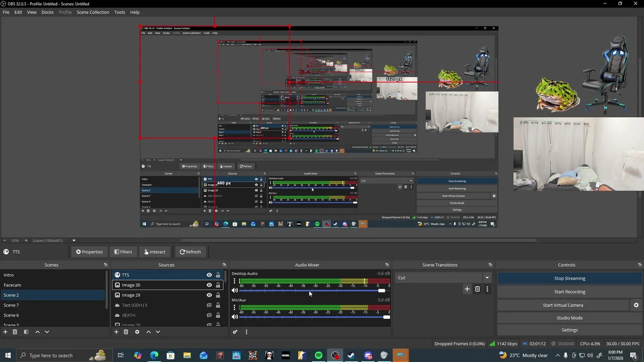Open the Docks menu
This screenshot has width=644, height=362.
(47, 12)
